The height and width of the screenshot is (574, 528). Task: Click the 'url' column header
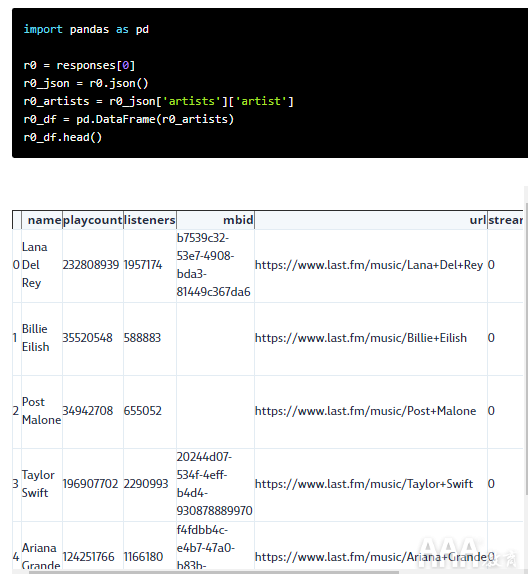[371, 220]
